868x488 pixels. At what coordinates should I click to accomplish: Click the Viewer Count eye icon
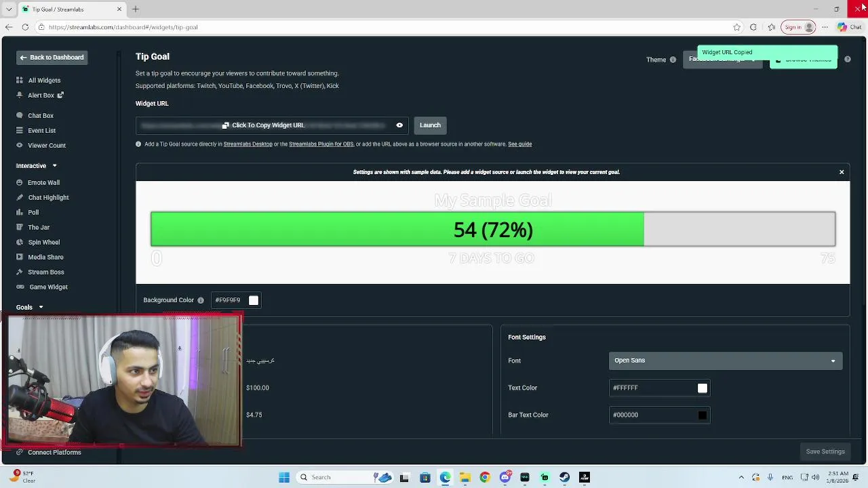pyautogui.click(x=20, y=146)
